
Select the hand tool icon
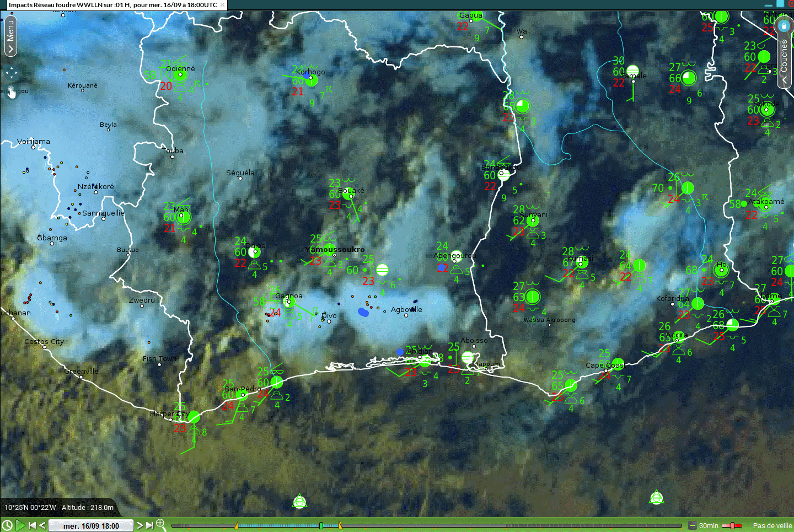click(x=12, y=93)
